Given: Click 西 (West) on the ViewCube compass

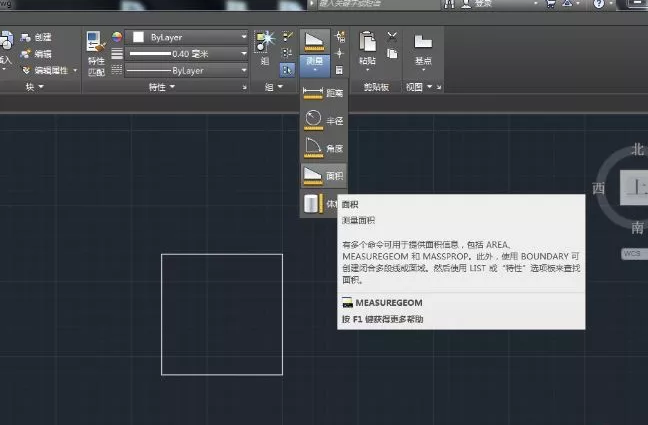Looking at the screenshot, I should tap(598, 189).
